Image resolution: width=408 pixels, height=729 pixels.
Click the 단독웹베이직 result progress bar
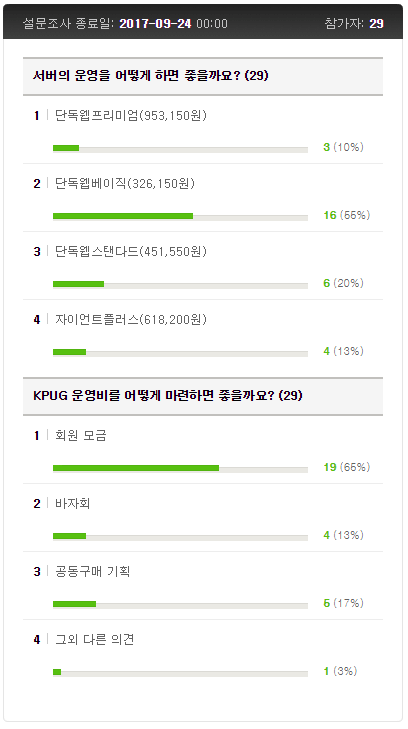[180, 216]
